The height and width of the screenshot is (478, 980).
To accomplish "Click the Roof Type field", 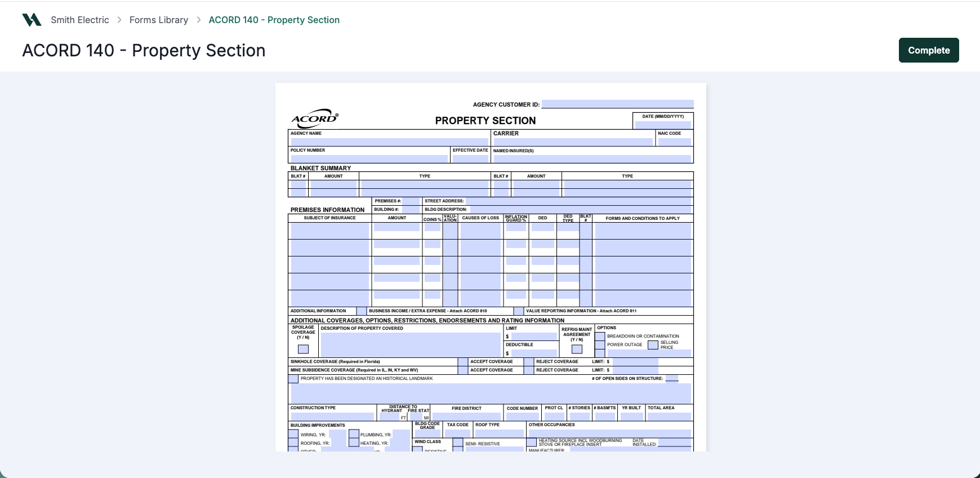I will tap(499, 433).
